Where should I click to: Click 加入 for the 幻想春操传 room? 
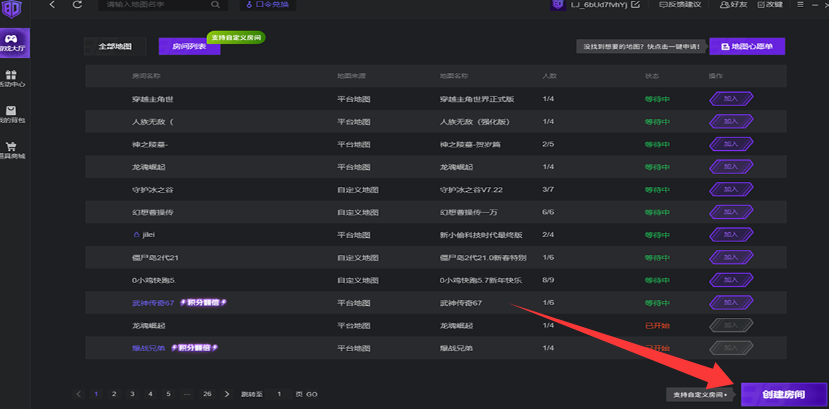tap(730, 212)
